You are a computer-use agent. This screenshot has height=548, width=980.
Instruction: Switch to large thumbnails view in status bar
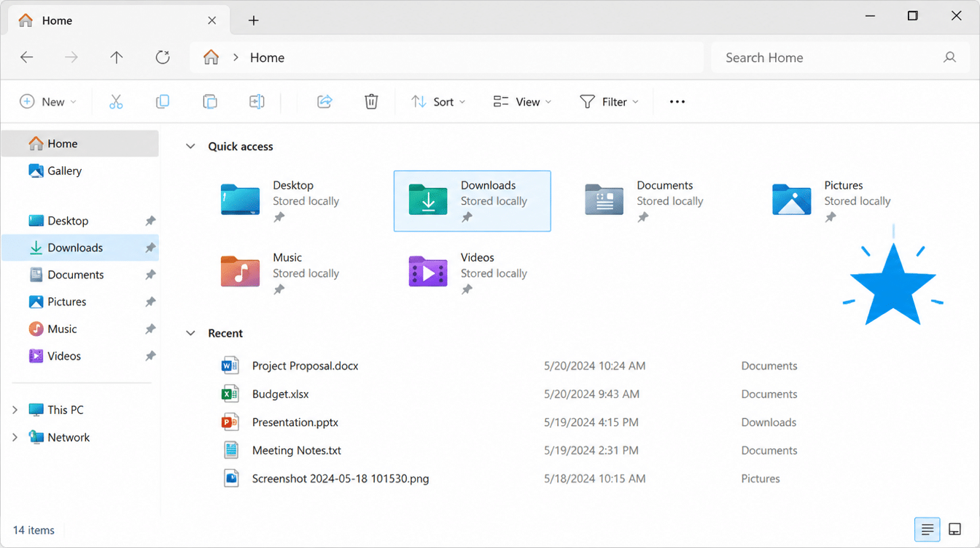point(954,530)
